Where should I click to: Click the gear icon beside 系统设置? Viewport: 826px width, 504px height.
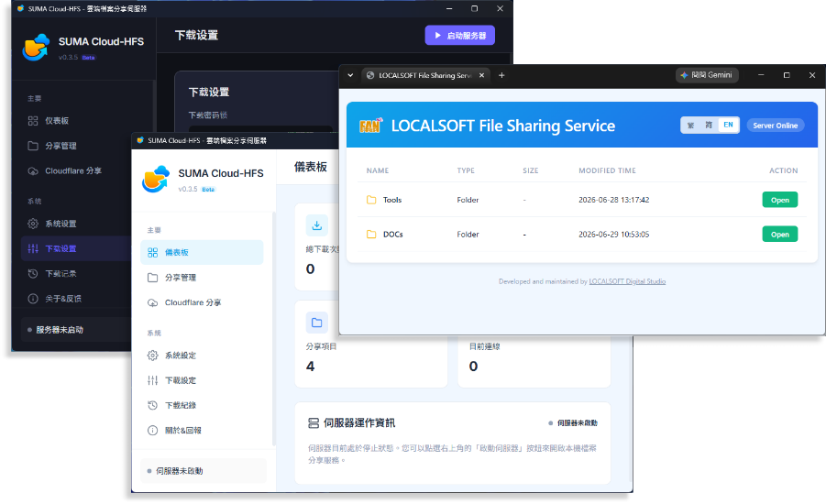tap(33, 224)
